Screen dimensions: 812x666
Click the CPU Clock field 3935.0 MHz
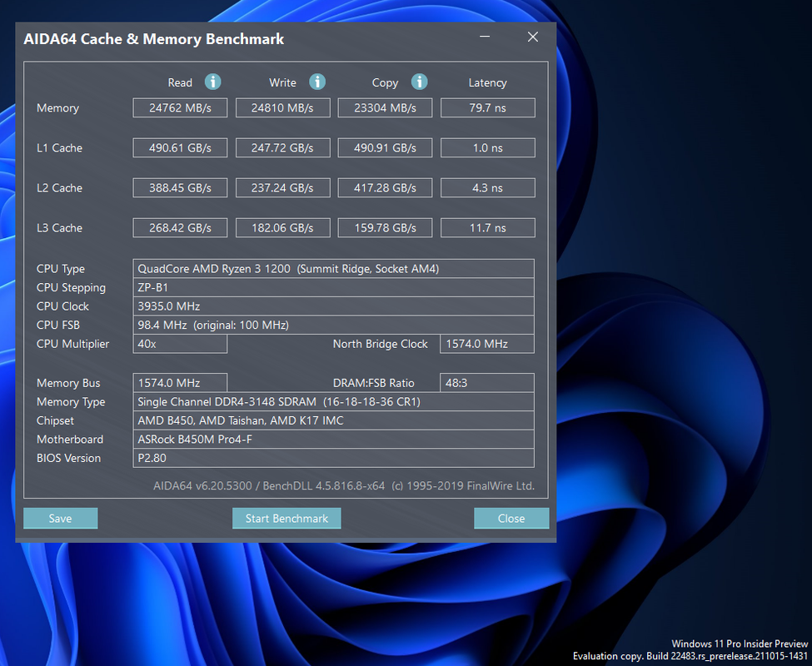click(333, 306)
